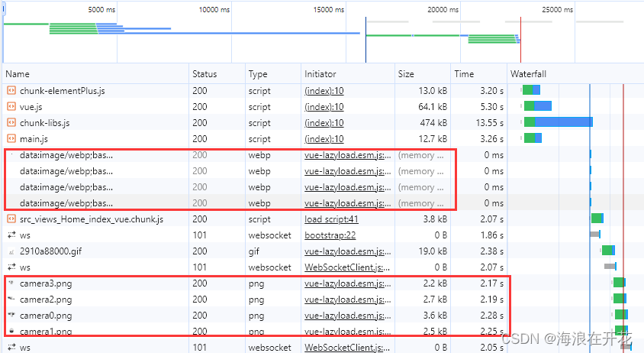Click the 474 kB size cell
The height and width of the screenshot is (353, 644).
click(x=433, y=122)
